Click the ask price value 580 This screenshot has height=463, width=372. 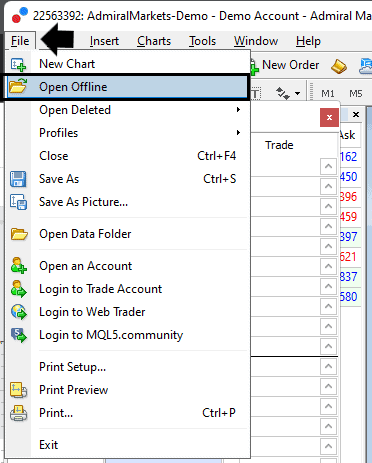349,297
